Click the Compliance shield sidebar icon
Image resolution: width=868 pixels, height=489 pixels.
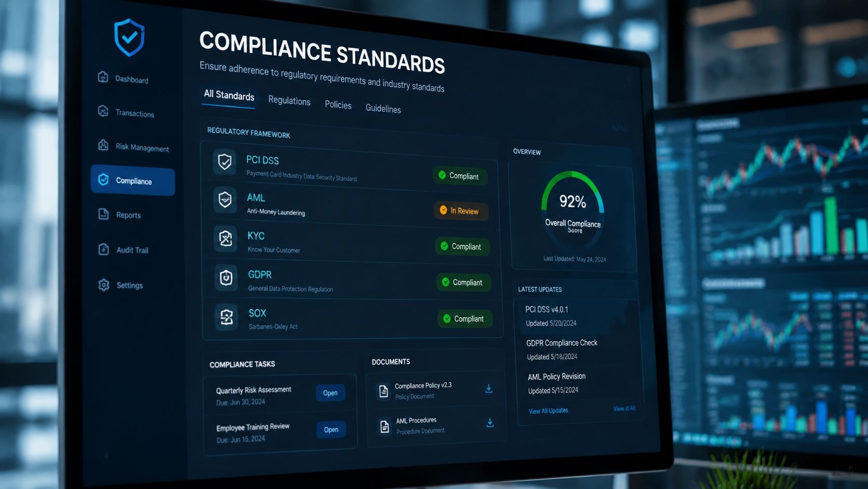pos(104,179)
